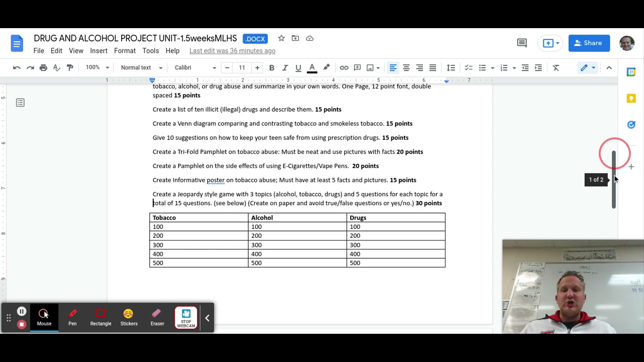Undo the last action
This screenshot has height=362, width=644.
click(x=17, y=68)
